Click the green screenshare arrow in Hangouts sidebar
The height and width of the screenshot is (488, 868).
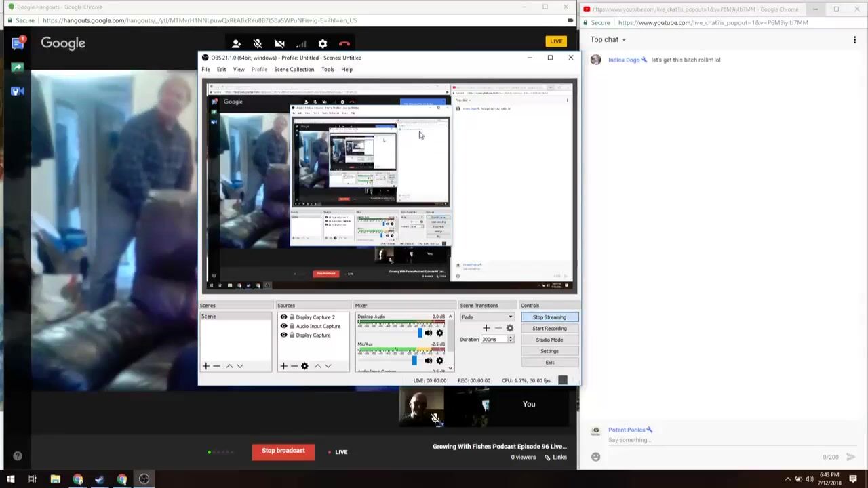coord(18,67)
